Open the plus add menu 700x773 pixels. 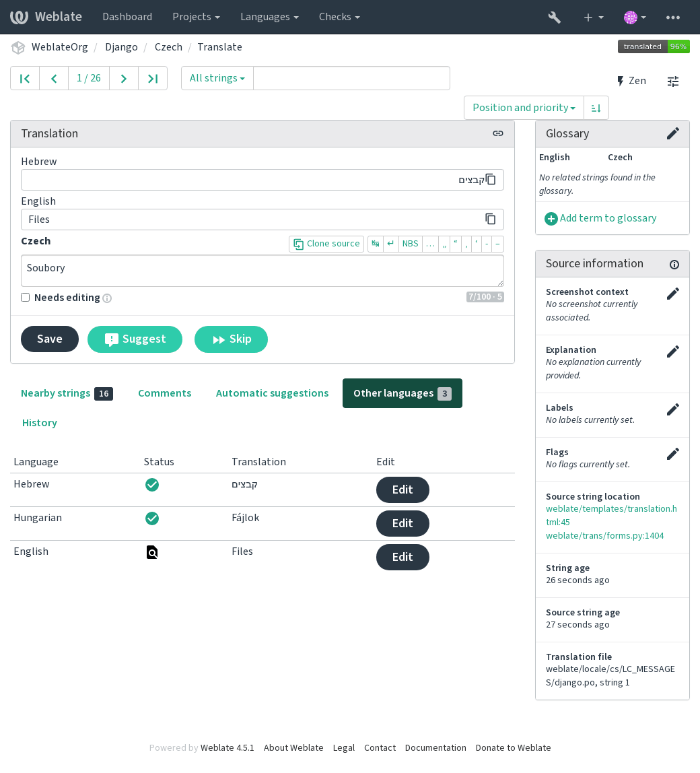pyautogui.click(x=594, y=18)
